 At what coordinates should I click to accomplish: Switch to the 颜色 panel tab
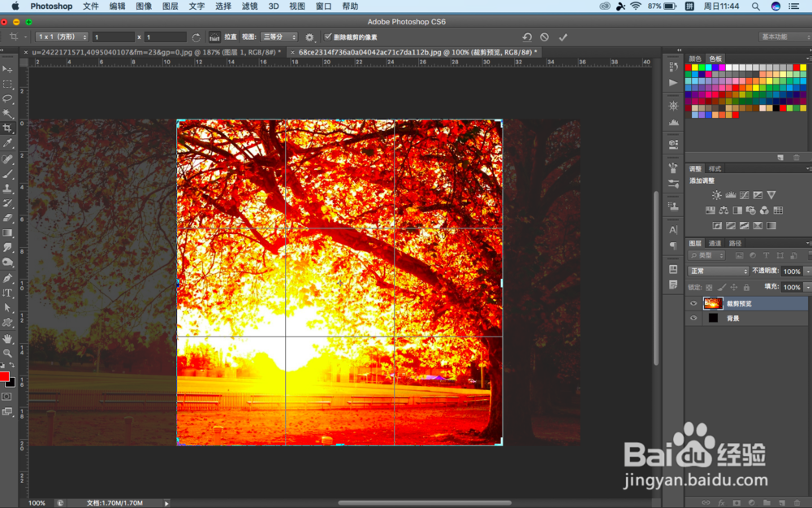[695, 59]
